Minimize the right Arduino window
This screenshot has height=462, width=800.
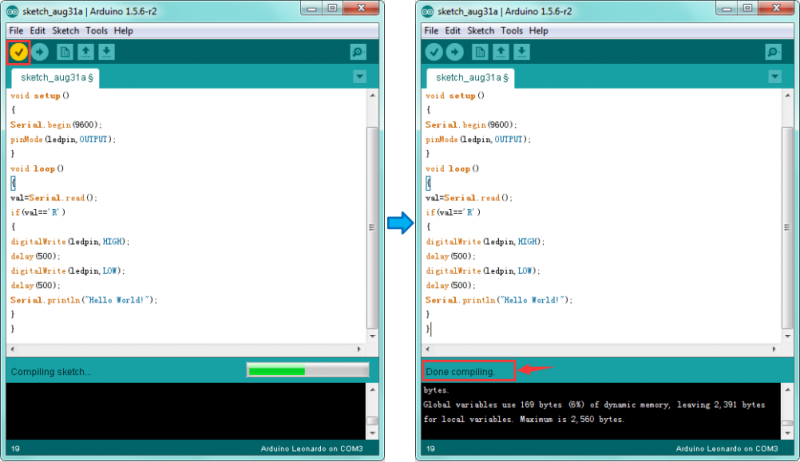point(727,8)
